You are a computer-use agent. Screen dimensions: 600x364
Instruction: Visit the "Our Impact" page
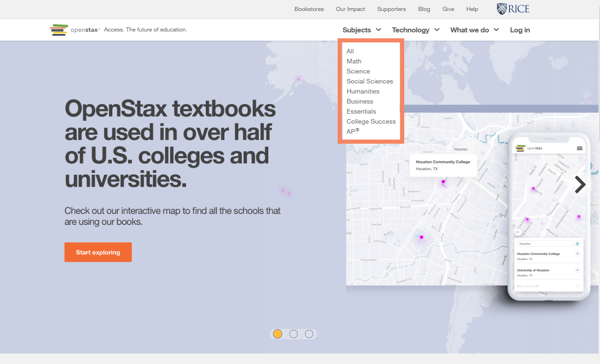pyautogui.click(x=350, y=9)
